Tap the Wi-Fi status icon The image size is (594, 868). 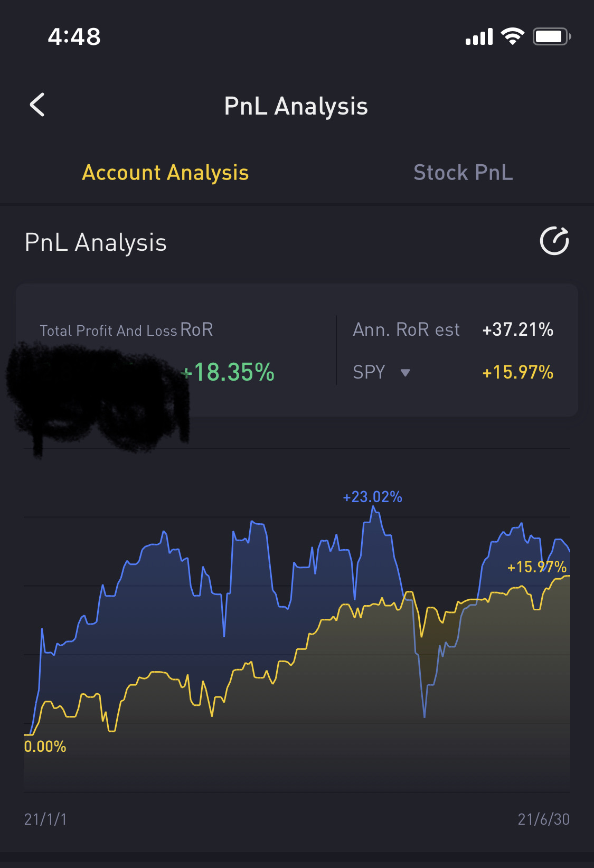[512, 36]
